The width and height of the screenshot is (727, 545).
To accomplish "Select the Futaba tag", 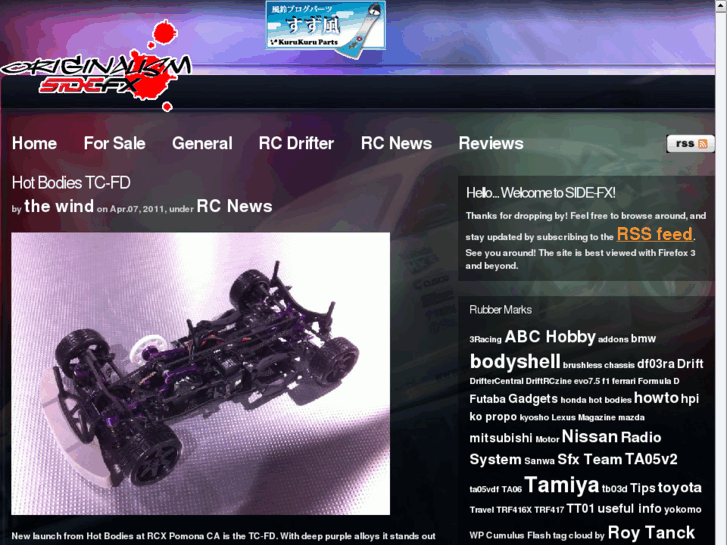I will pyautogui.click(x=487, y=399).
